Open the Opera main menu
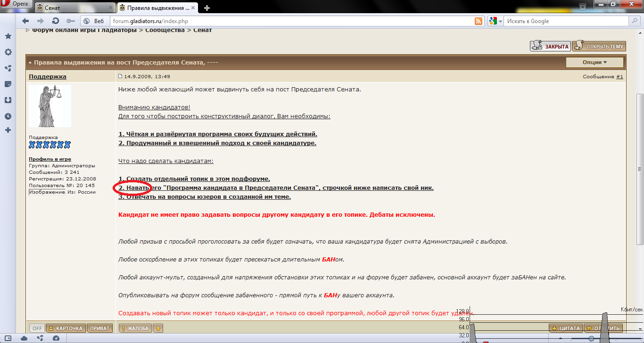The width and height of the screenshot is (644, 343). point(17,4)
